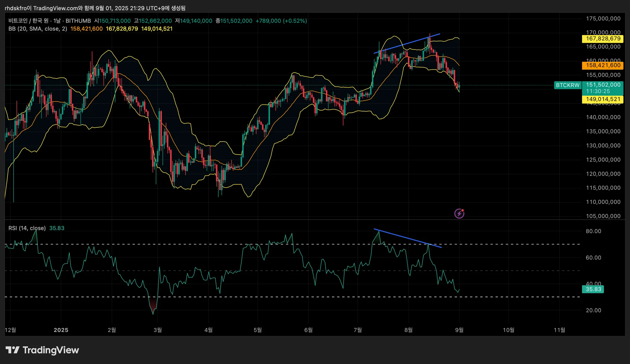Click the 11월 label on time axis

pyautogui.click(x=559, y=330)
